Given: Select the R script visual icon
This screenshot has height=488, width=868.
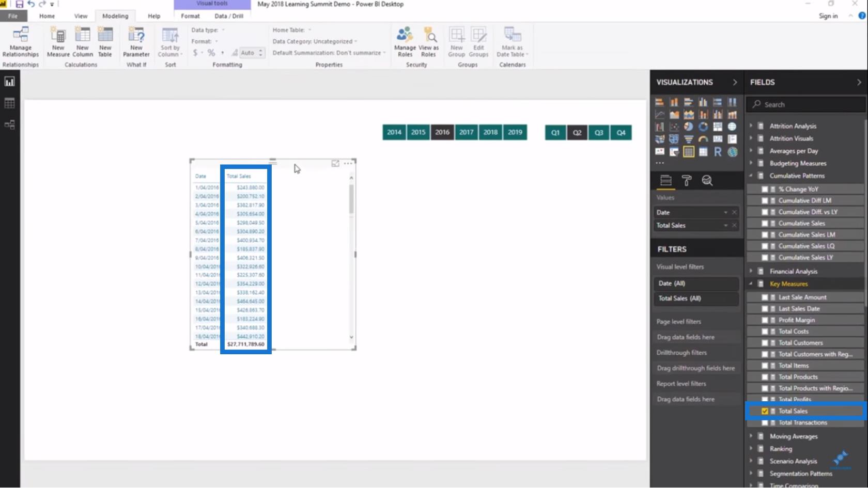Looking at the screenshot, I should pos(718,152).
